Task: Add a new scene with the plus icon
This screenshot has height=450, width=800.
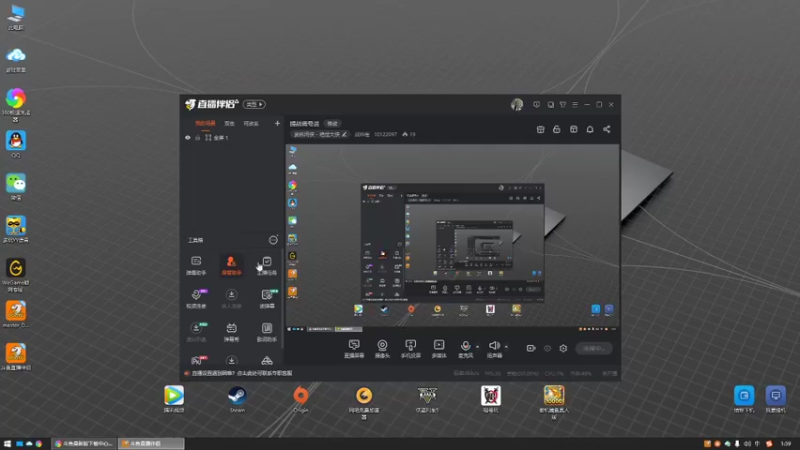Action: [x=277, y=123]
